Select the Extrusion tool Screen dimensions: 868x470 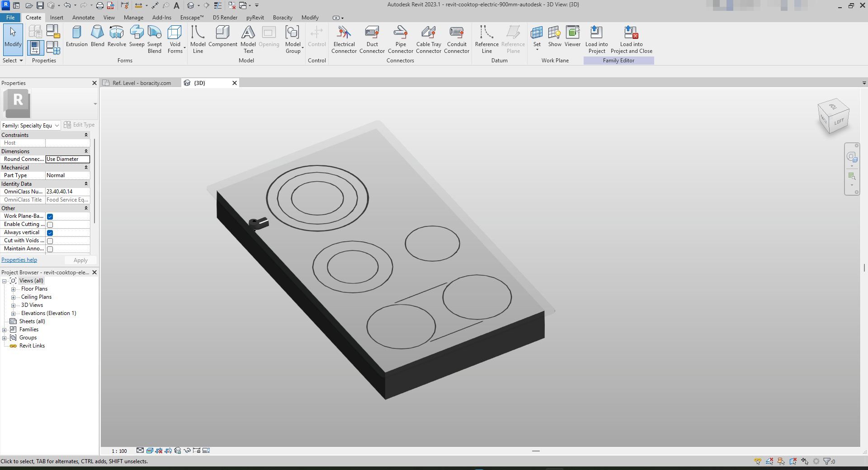click(x=76, y=36)
